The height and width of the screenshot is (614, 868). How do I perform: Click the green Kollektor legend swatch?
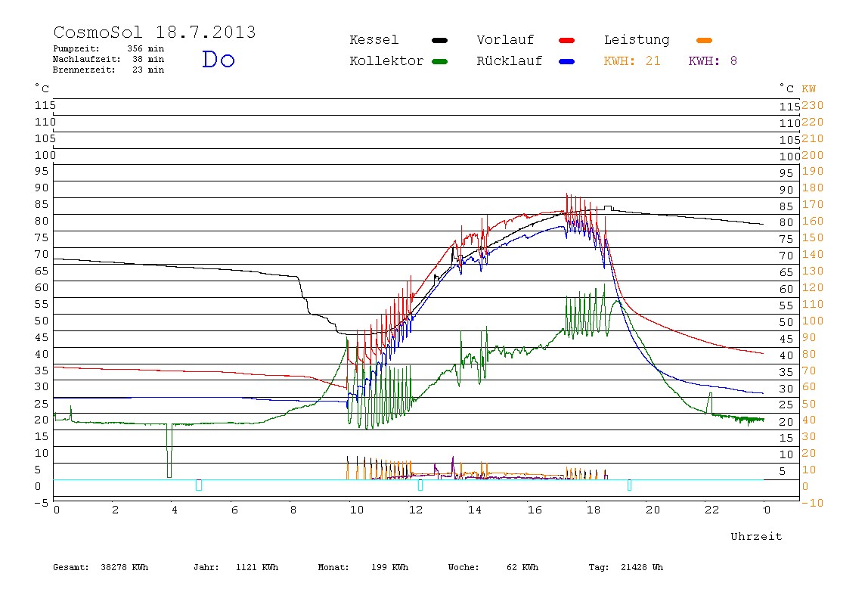[x=439, y=61]
